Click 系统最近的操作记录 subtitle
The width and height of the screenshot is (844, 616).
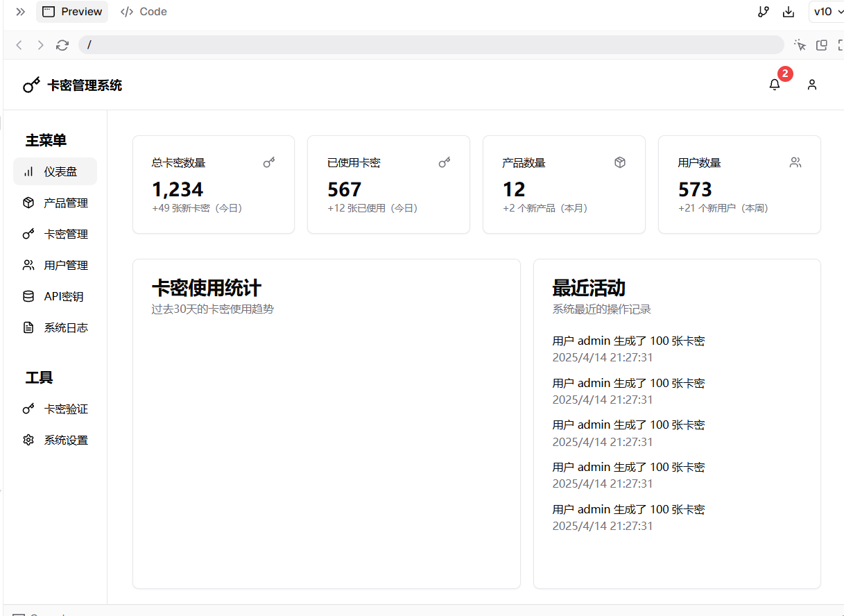601,309
